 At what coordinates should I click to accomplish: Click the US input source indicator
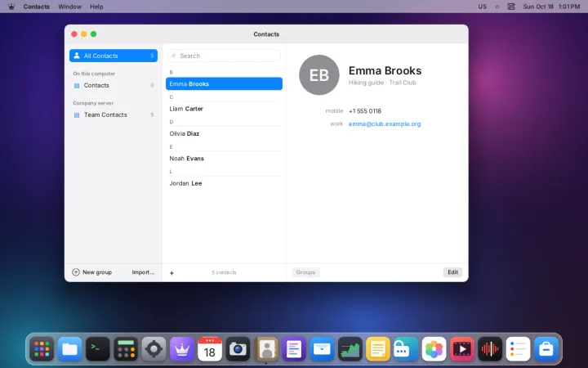(x=483, y=7)
